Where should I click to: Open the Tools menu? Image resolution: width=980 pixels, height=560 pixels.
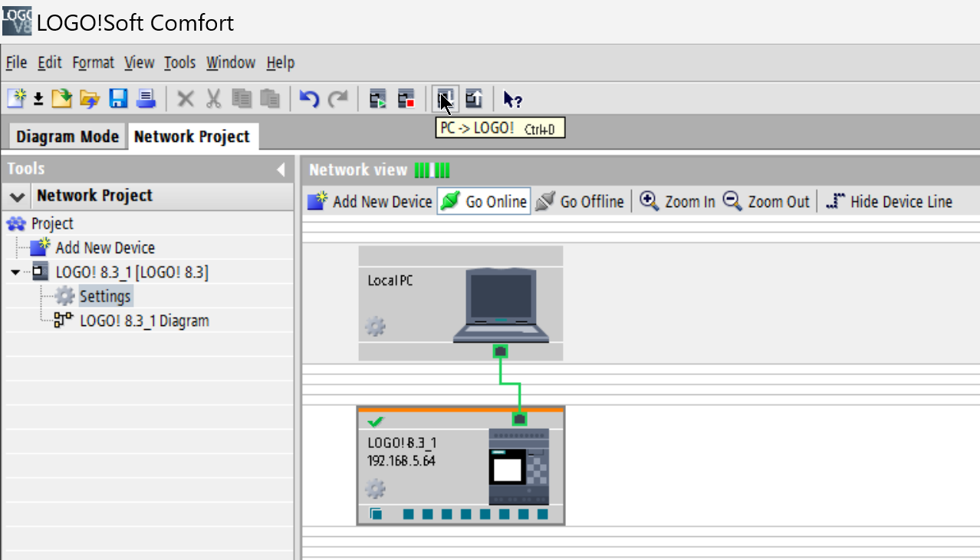coord(180,63)
